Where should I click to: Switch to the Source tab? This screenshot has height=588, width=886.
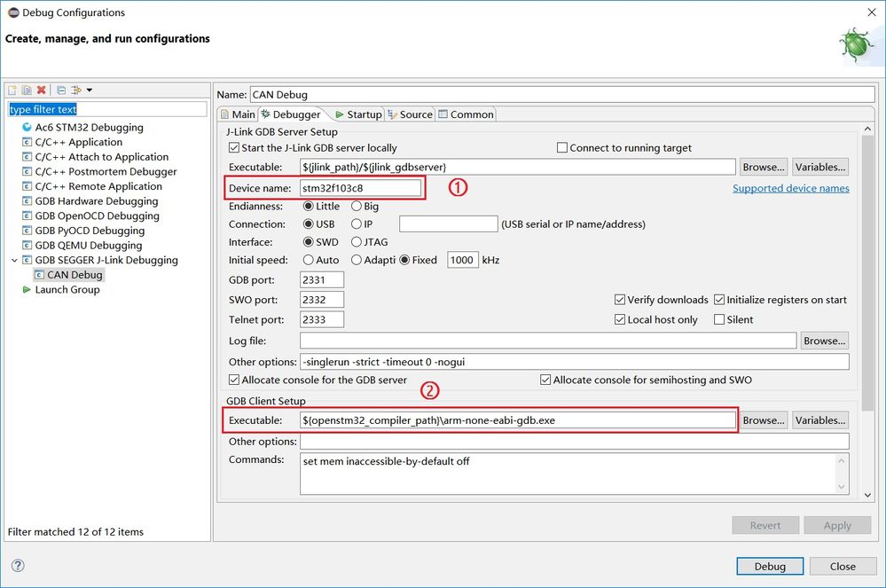(411, 114)
